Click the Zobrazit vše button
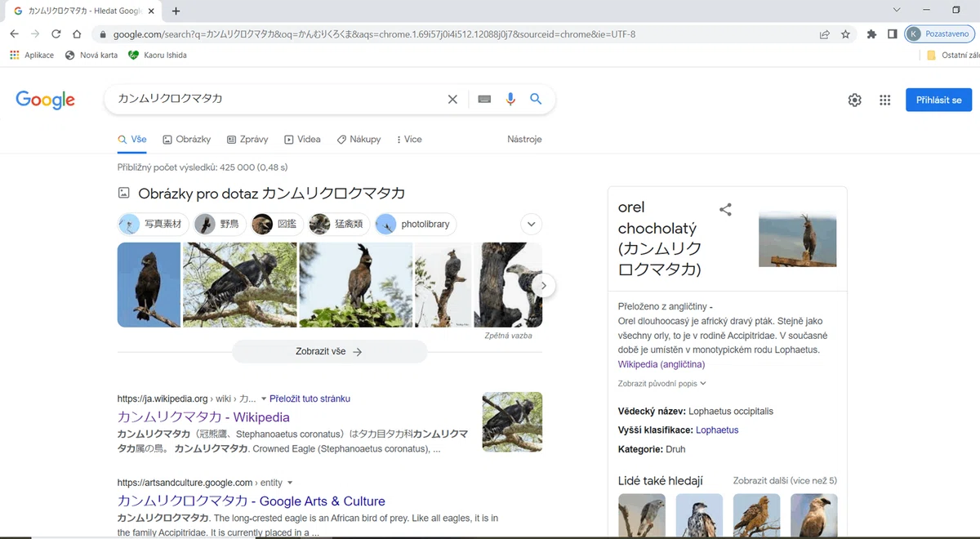The height and width of the screenshot is (539, 980). pyautogui.click(x=329, y=352)
